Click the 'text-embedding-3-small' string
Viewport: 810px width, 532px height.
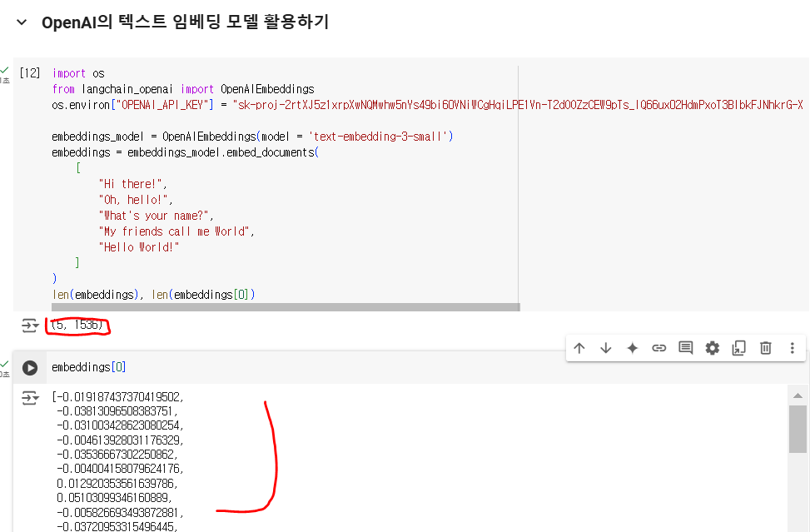378,137
